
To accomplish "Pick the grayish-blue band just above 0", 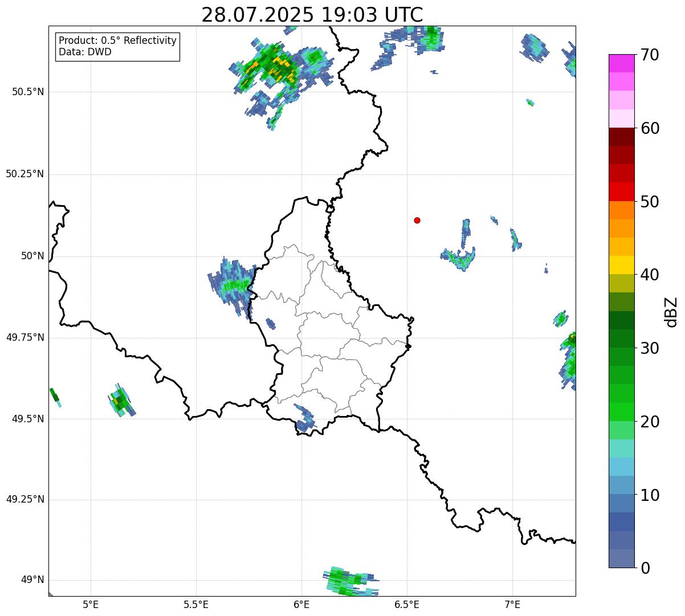I will coord(621,558).
